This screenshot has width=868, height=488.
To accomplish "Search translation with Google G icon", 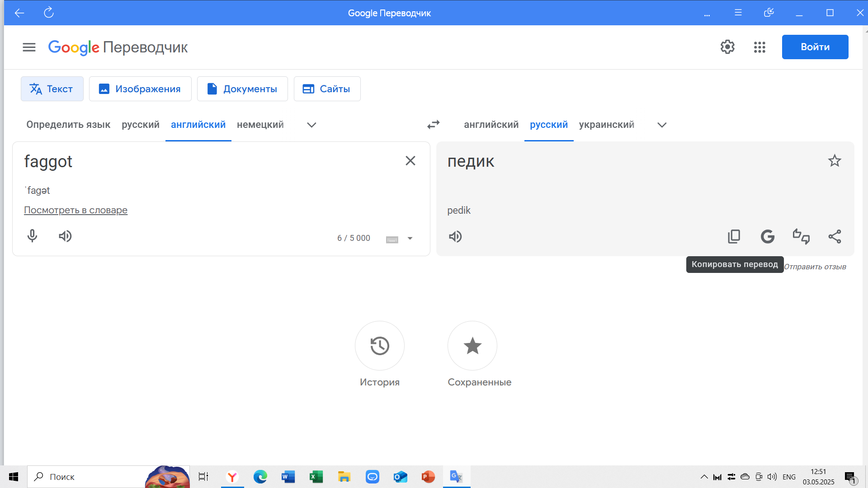I will pyautogui.click(x=768, y=236).
